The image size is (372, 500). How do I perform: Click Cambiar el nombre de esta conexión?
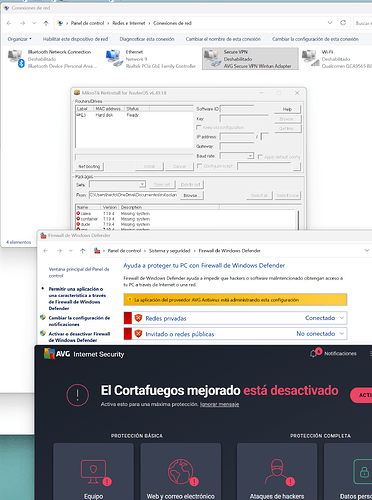click(223, 39)
